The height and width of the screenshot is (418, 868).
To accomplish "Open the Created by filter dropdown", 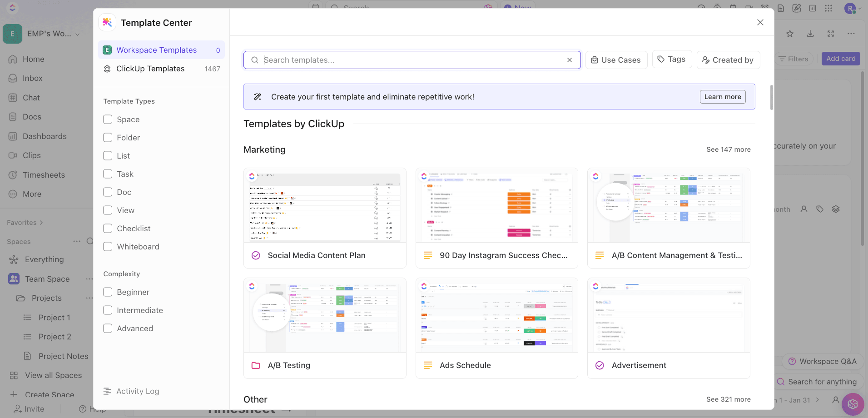I will pyautogui.click(x=728, y=60).
